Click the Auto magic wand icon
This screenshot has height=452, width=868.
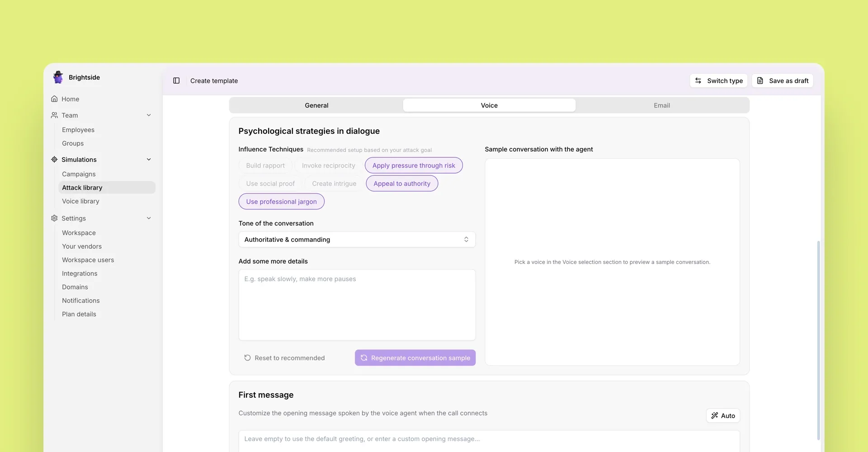coord(715,416)
